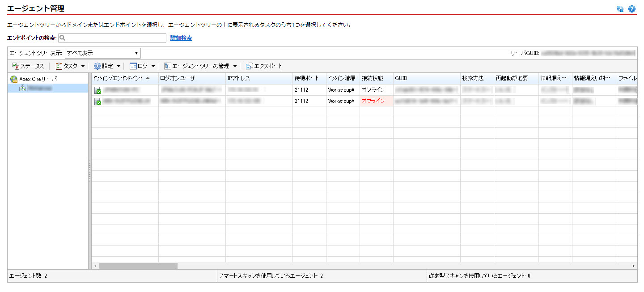Open the help question mark icon

coord(632,9)
